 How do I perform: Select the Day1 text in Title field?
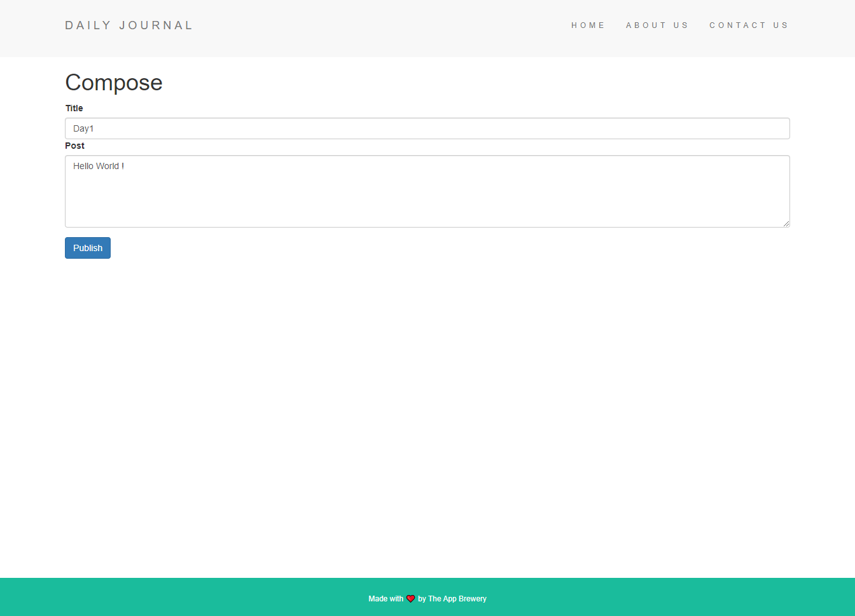click(x=83, y=128)
